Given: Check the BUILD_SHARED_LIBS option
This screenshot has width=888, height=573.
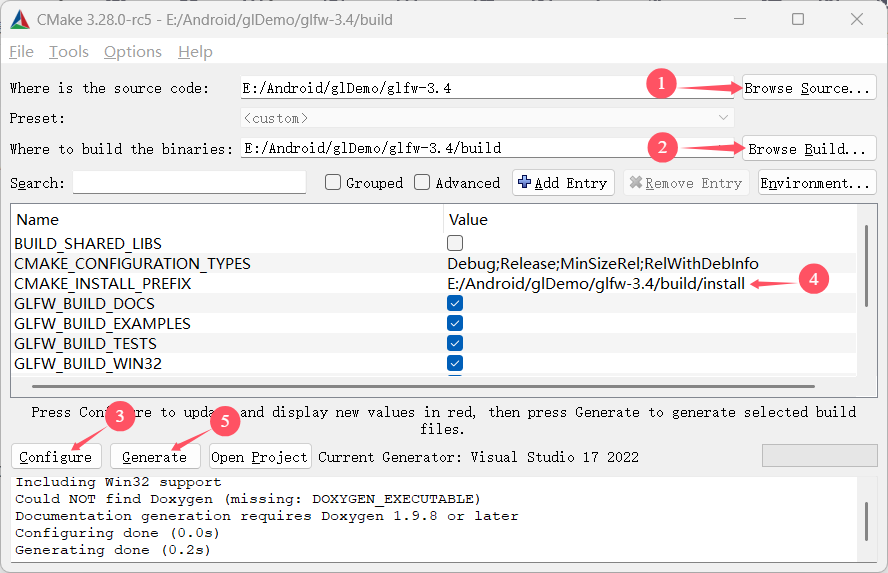Looking at the screenshot, I should (x=455, y=243).
